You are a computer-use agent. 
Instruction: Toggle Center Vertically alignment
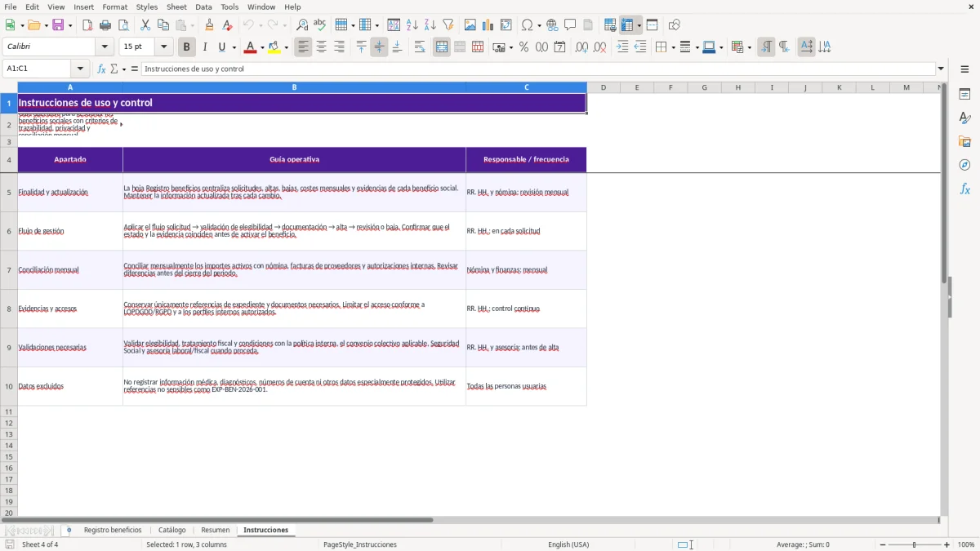pos(379,47)
